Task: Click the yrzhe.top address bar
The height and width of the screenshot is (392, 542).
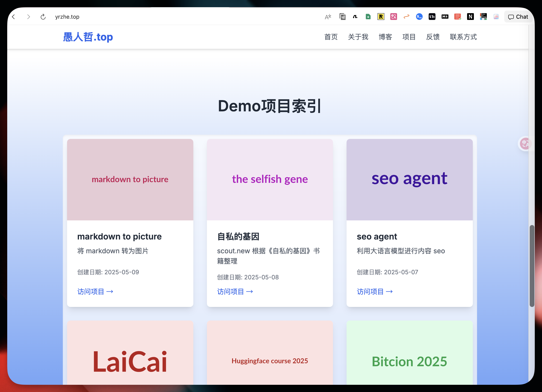Action: click(67, 17)
